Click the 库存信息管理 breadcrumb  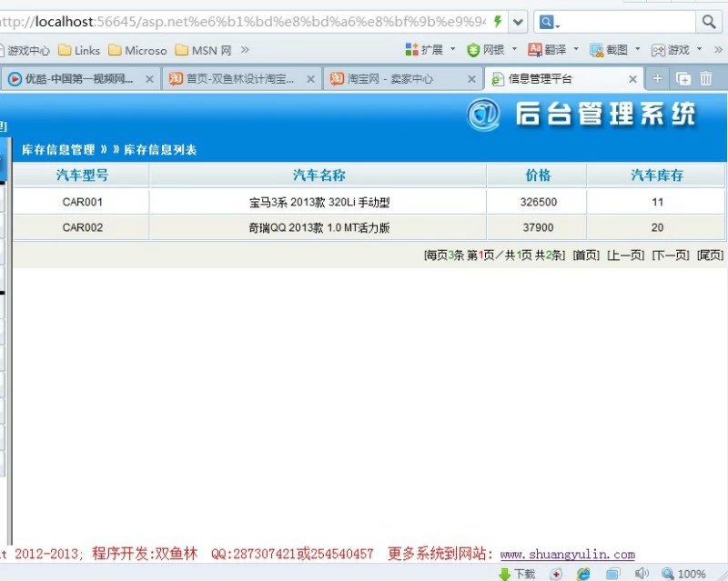click(58, 149)
